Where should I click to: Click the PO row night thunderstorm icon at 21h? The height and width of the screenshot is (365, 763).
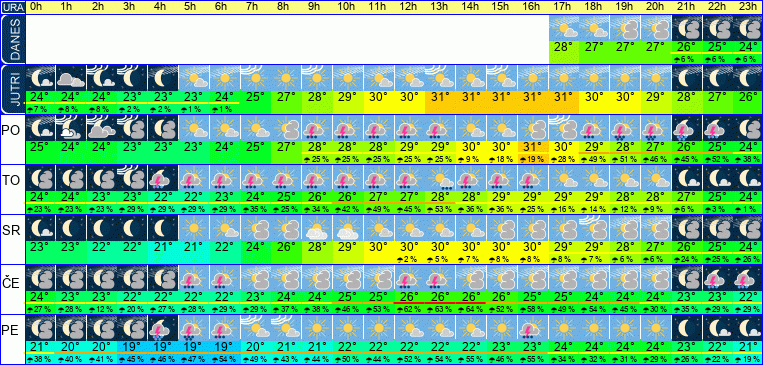click(687, 128)
